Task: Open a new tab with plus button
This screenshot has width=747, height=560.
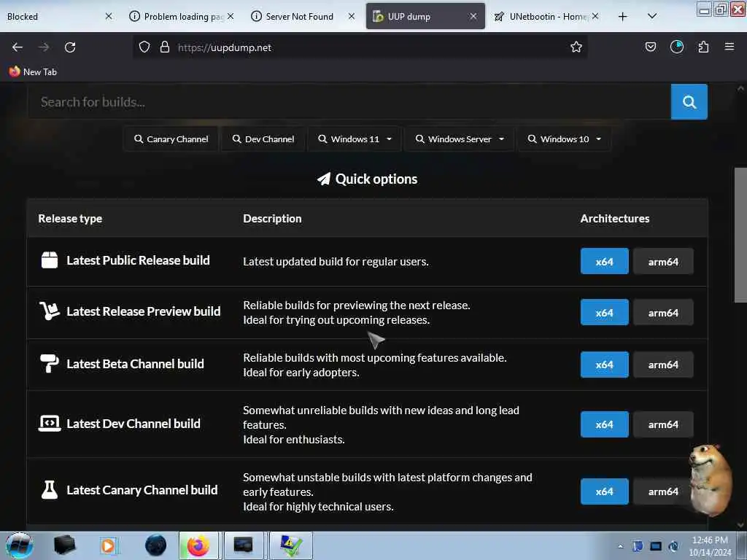Action: 622,17
